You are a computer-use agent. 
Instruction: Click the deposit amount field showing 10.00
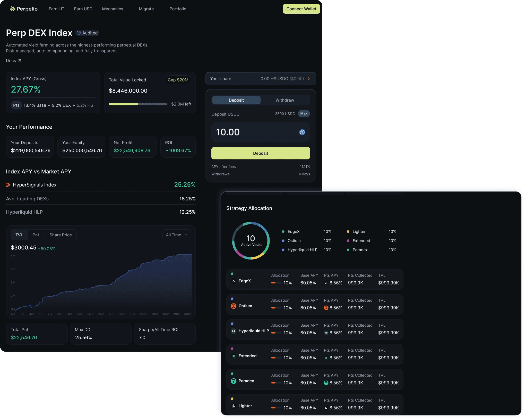click(x=261, y=132)
